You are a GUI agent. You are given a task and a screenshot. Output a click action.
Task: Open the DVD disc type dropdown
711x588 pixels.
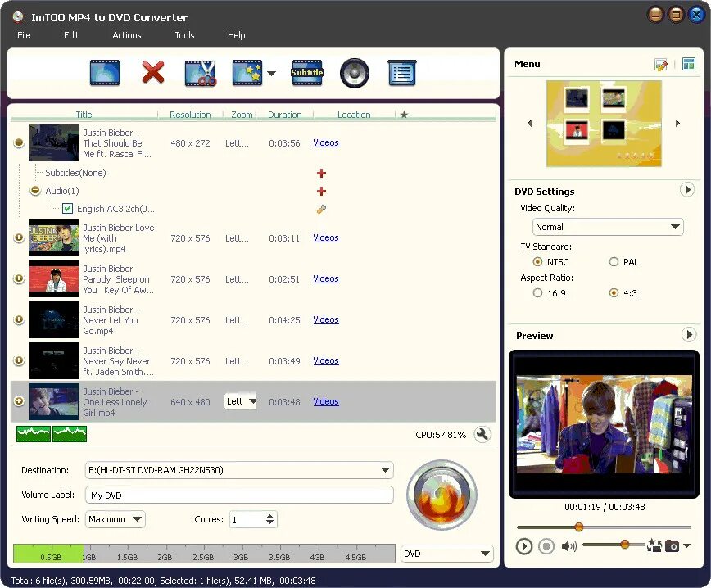(447, 554)
